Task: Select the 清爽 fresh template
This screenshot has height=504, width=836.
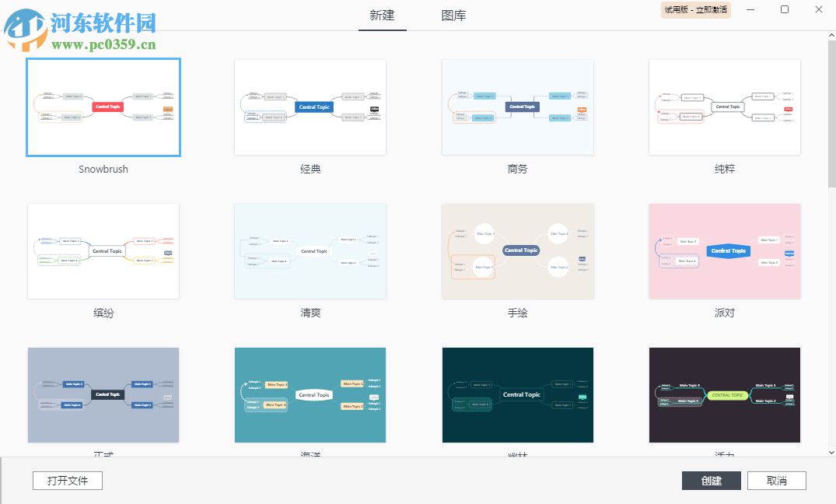Action: pos(310,251)
